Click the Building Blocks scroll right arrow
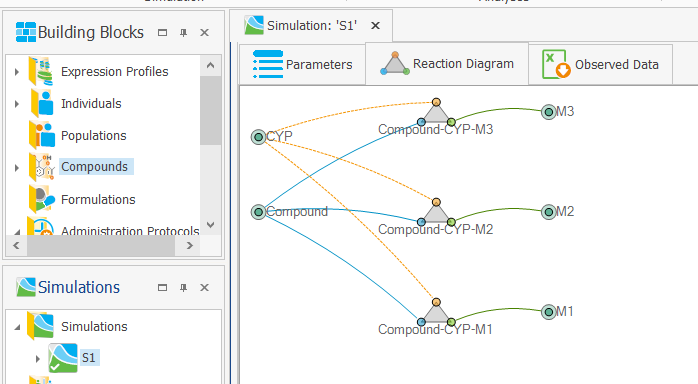698x384 pixels. (190, 246)
